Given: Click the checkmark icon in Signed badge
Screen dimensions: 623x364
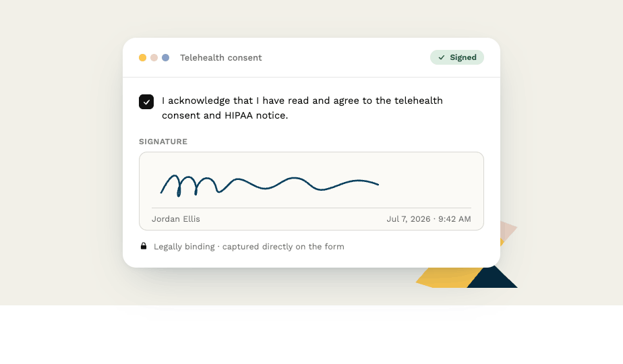Looking at the screenshot, I should [x=441, y=57].
